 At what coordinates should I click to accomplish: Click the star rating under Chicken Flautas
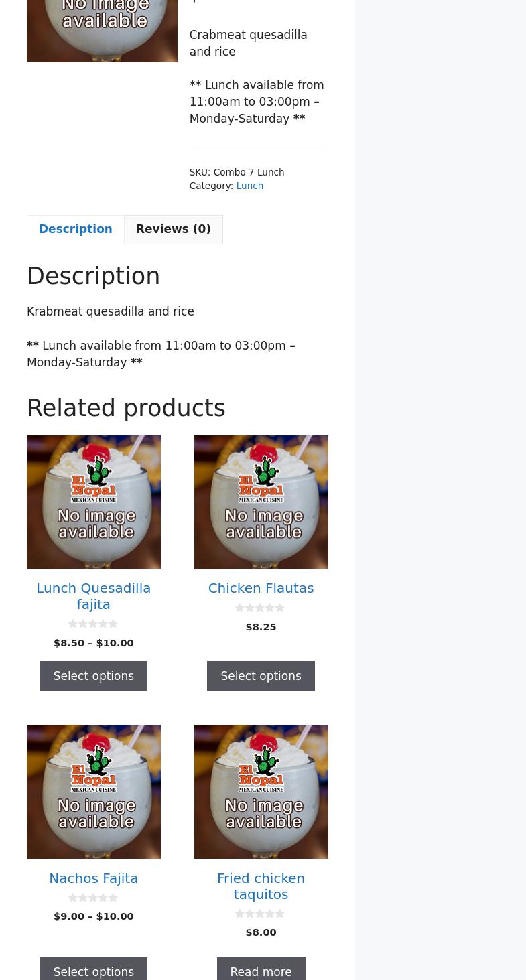[x=261, y=608]
